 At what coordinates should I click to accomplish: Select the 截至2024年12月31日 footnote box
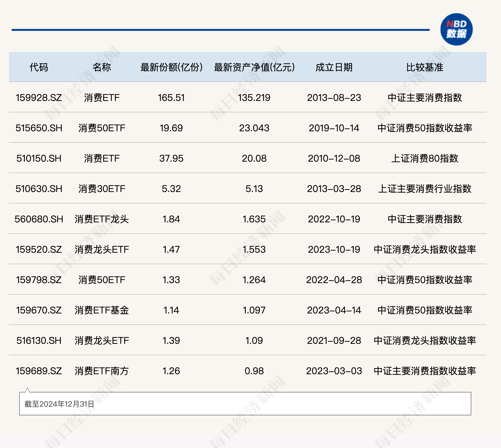pyautogui.click(x=245, y=404)
